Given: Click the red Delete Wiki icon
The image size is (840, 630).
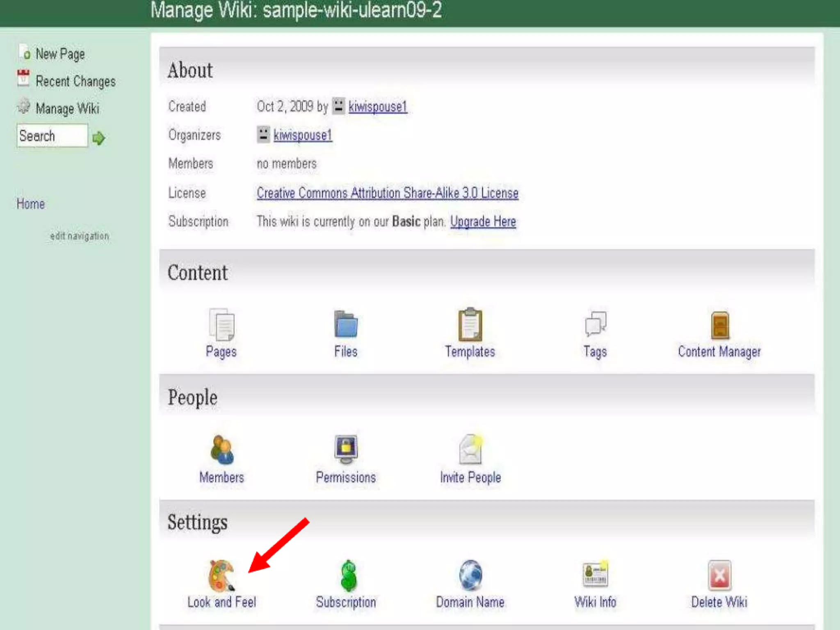Looking at the screenshot, I should pos(719,575).
